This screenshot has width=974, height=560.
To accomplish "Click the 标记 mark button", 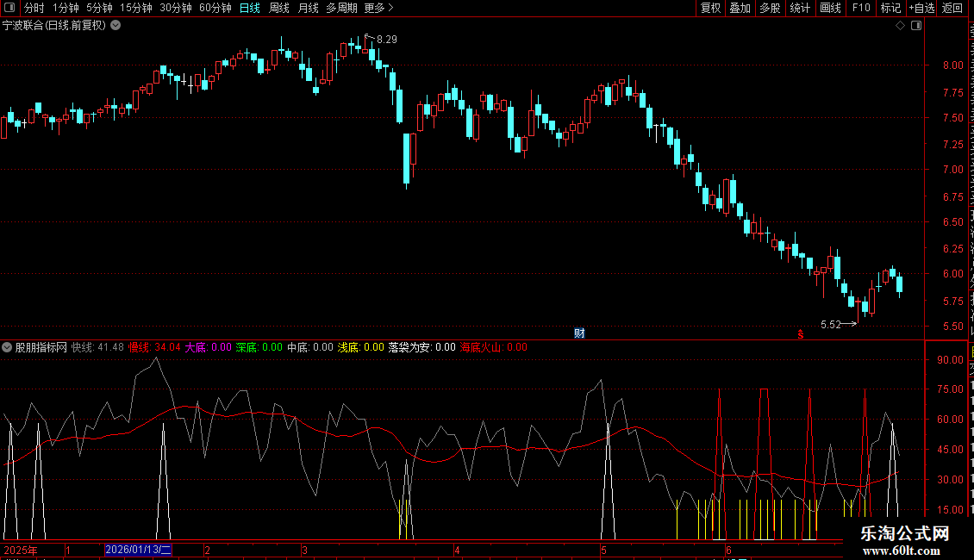I will 890,8.
